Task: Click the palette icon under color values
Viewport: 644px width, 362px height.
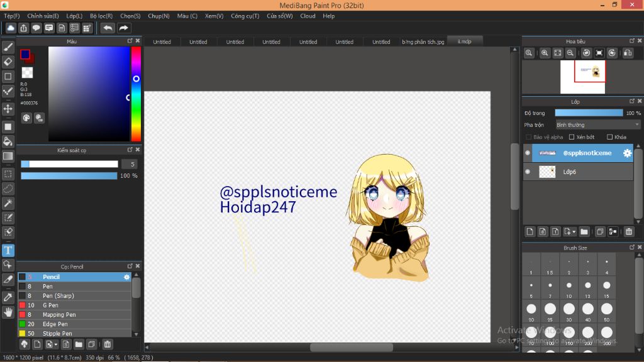Action: (26, 118)
